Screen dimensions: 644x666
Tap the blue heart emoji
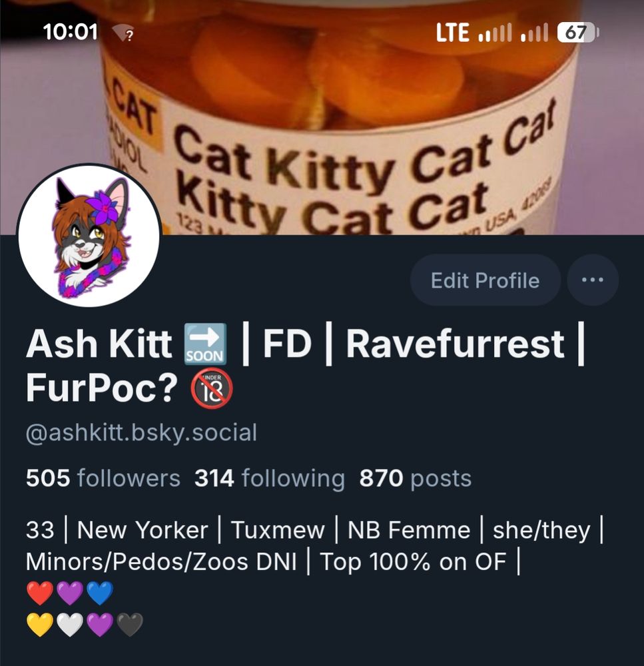coord(100,593)
